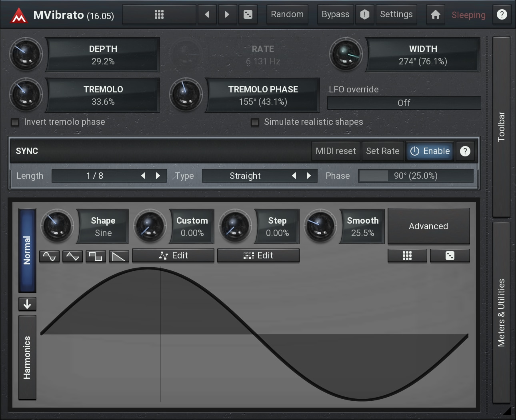The width and height of the screenshot is (516, 420).
Task: Toggle the sync Enable button
Action: pos(430,151)
